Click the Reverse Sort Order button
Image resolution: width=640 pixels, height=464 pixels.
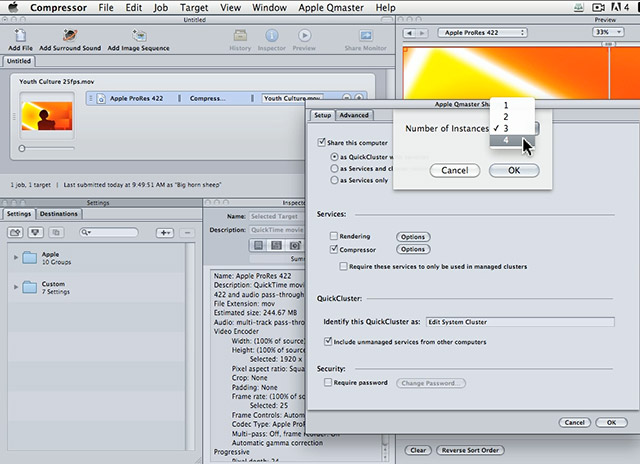click(x=470, y=450)
